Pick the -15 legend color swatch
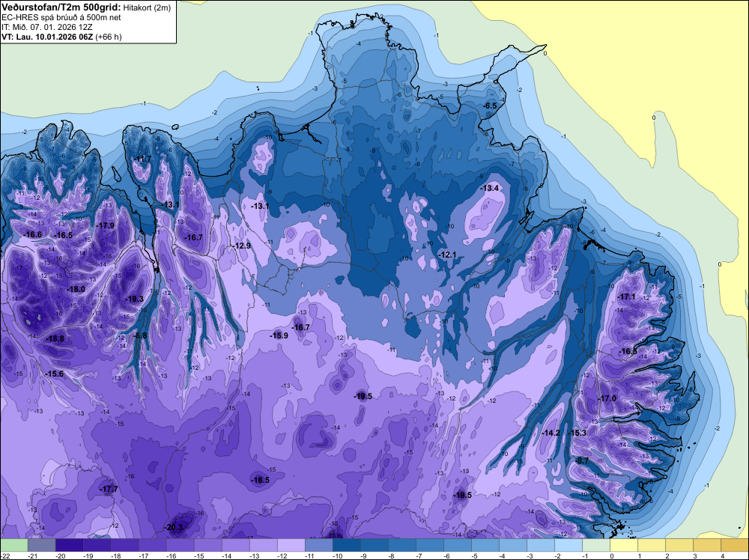The height and width of the screenshot is (560, 749). (x=207, y=545)
